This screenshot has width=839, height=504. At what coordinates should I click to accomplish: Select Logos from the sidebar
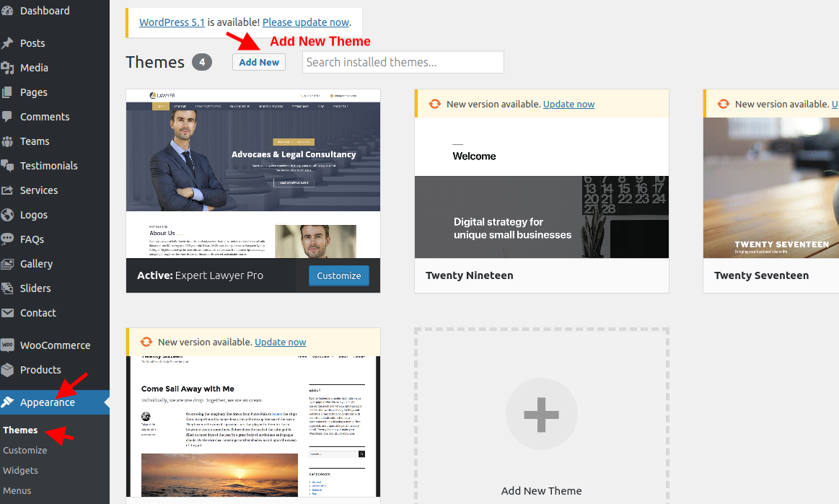click(x=34, y=215)
